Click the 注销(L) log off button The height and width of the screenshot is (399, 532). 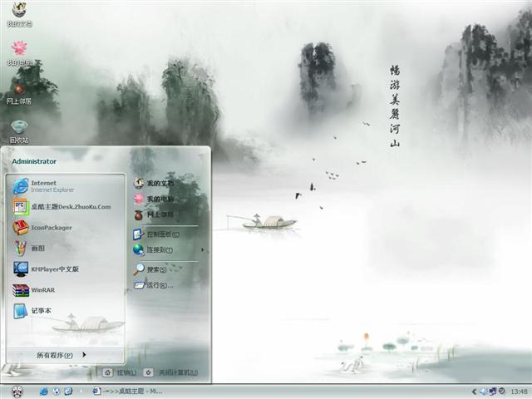pos(120,372)
